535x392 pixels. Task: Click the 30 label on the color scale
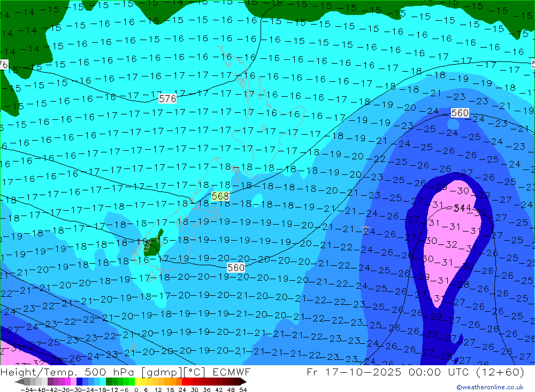tap(195, 390)
